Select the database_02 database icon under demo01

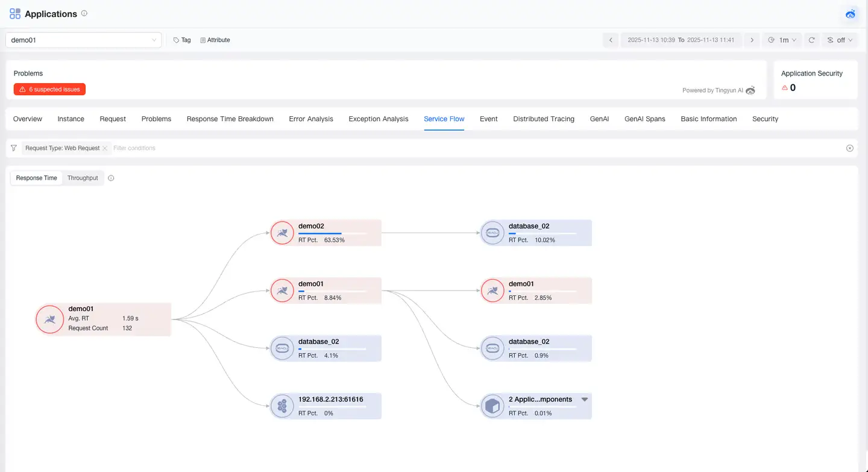[282, 348]
